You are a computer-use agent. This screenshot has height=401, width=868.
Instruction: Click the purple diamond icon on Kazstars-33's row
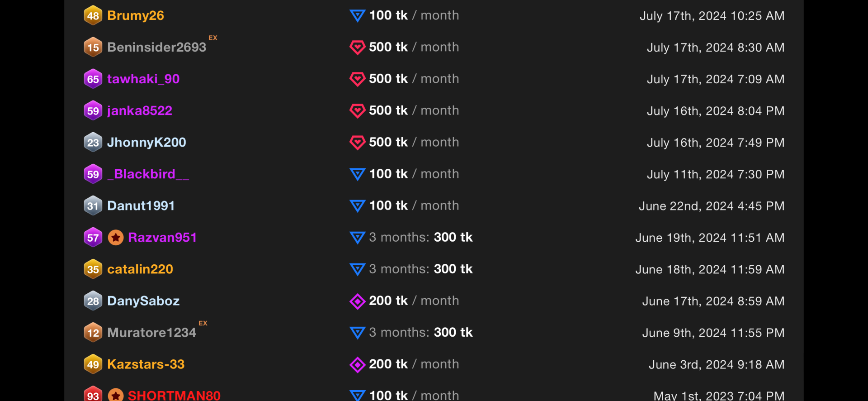click(x=357, y=364)
